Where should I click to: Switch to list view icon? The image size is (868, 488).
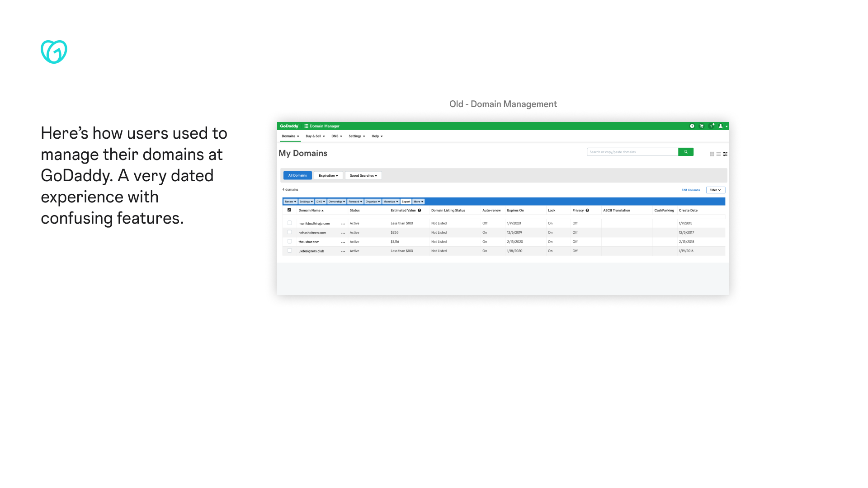click(x=718, y=154)
